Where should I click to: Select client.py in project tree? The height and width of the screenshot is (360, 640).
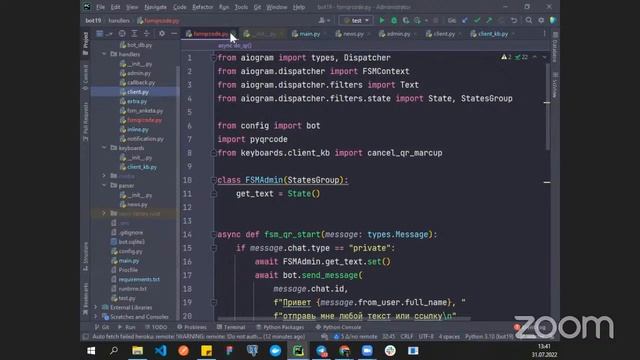click(138, 92)
